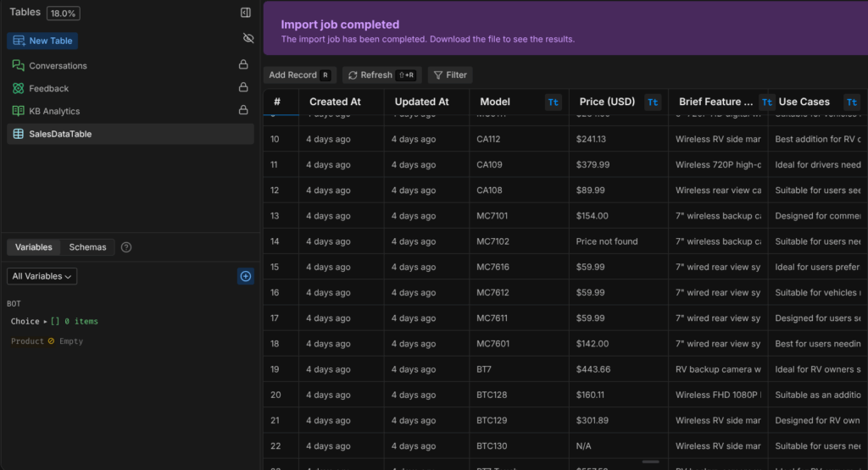Select the $154.00 price cell

pos(618,216)
